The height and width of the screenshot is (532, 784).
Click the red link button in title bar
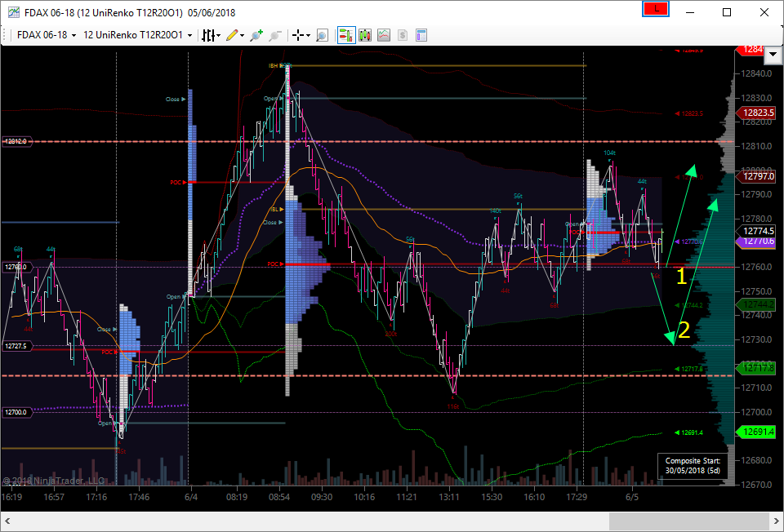656,9
